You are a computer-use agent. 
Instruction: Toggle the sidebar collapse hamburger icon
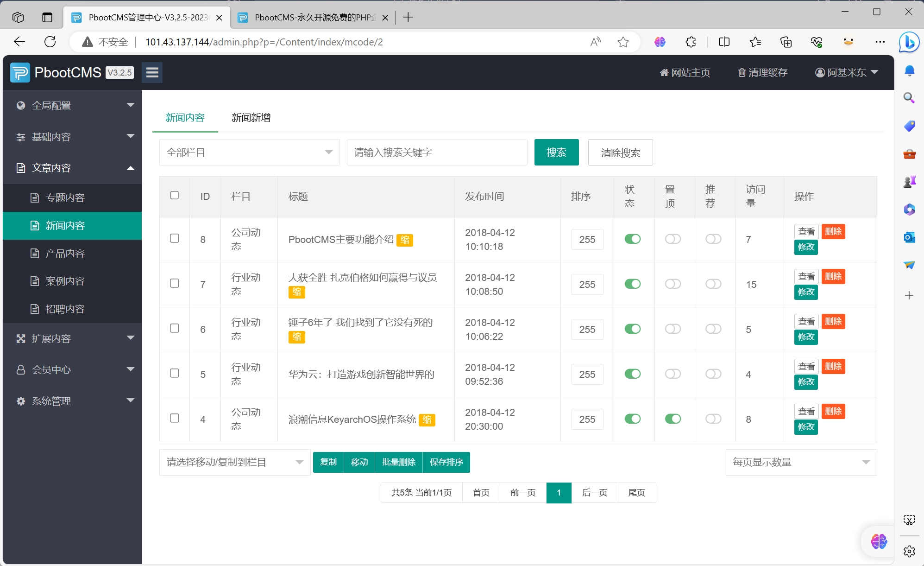pyautogui.click(x=152, y=72)
